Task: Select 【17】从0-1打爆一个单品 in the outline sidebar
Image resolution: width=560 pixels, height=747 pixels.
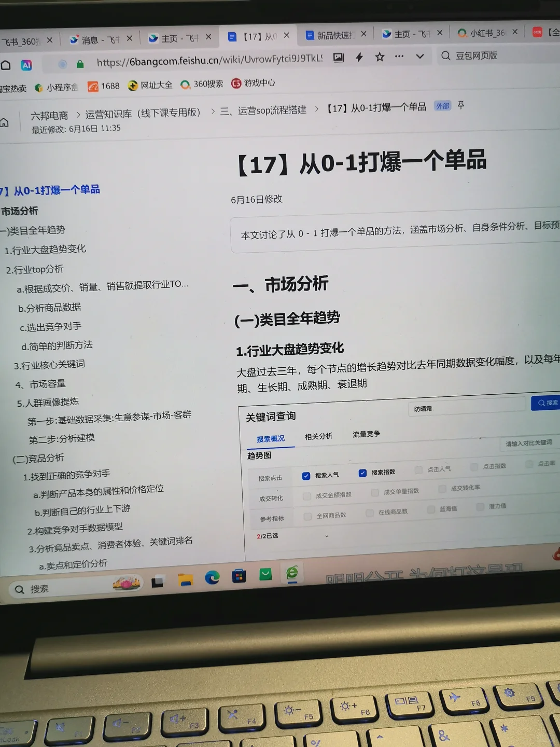Action: [50, 190]
